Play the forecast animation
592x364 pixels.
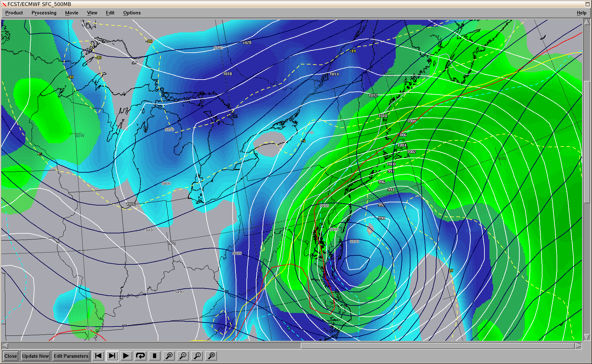point(126,356)
